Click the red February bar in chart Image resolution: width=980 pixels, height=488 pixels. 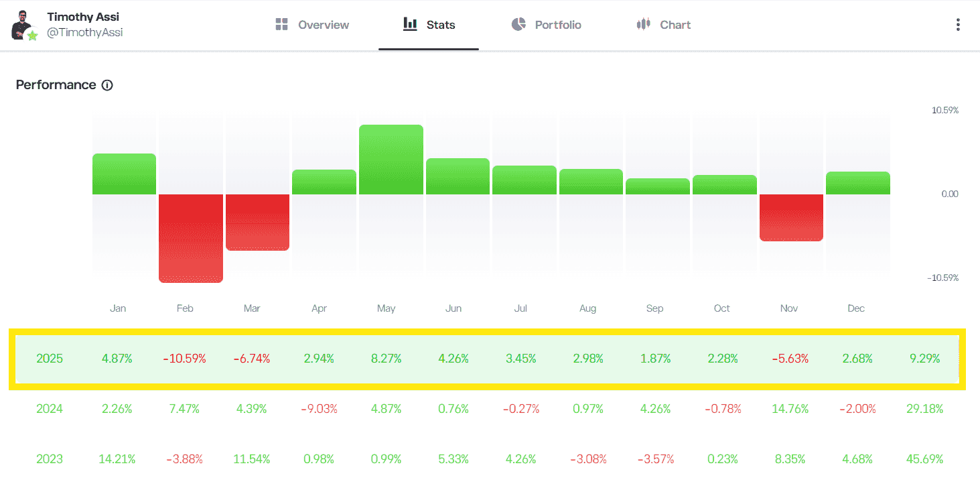(191, 238)
